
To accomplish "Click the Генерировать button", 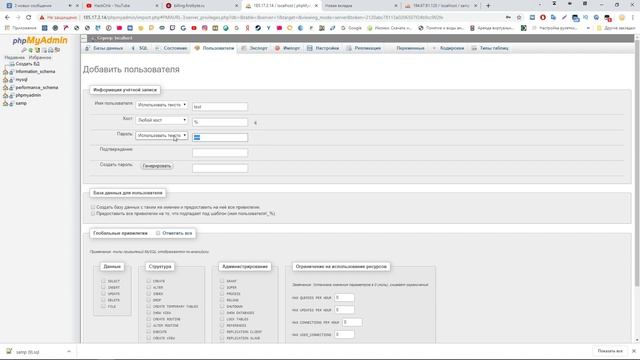I will (157, 166).
